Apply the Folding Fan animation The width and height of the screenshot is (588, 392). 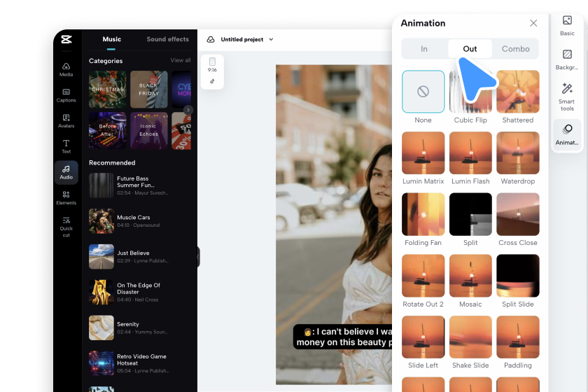[x=423, y=214]
